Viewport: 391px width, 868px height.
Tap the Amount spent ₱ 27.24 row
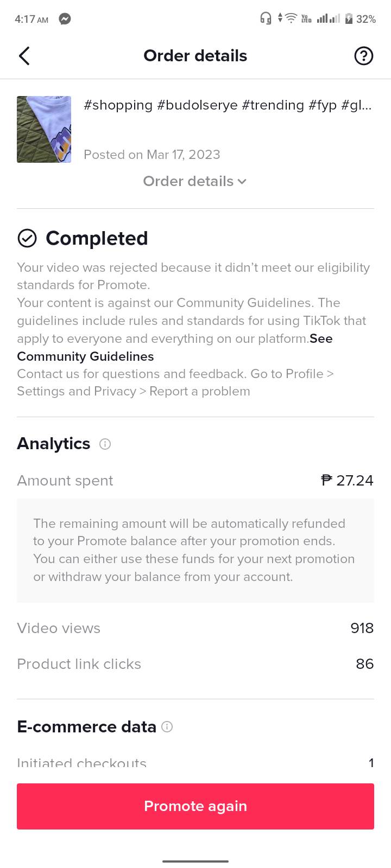coord(195,481)
